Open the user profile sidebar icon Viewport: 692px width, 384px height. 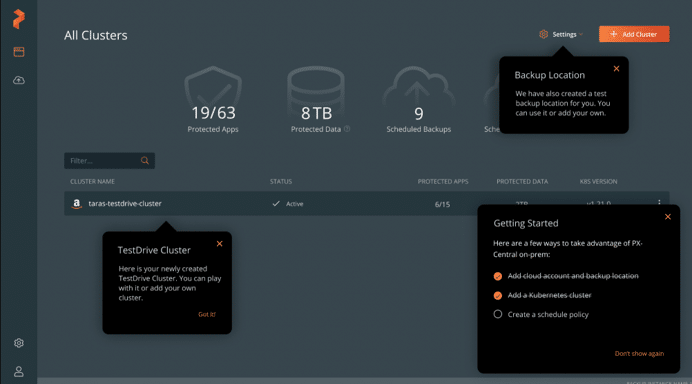[x=19, y=371]
